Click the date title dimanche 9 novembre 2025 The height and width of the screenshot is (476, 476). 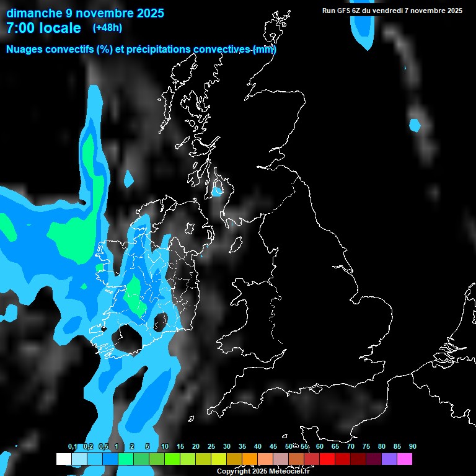click(x=85, y=13)
